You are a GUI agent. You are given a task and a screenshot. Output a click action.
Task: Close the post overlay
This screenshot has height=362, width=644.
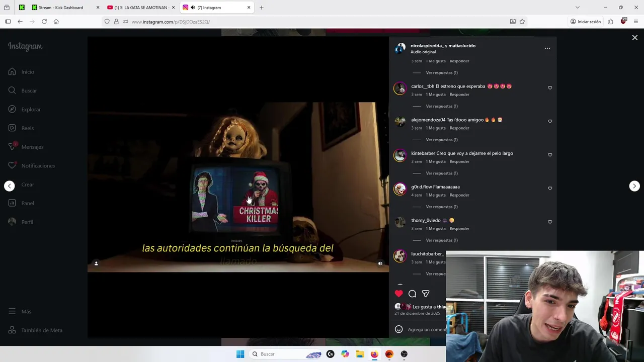[x=635, y=38]
